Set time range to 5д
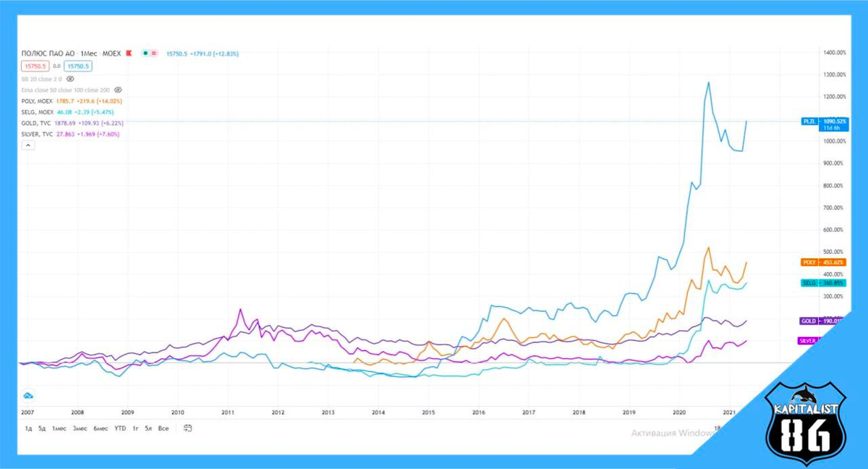The image size is (868, 469). (42, 428)
